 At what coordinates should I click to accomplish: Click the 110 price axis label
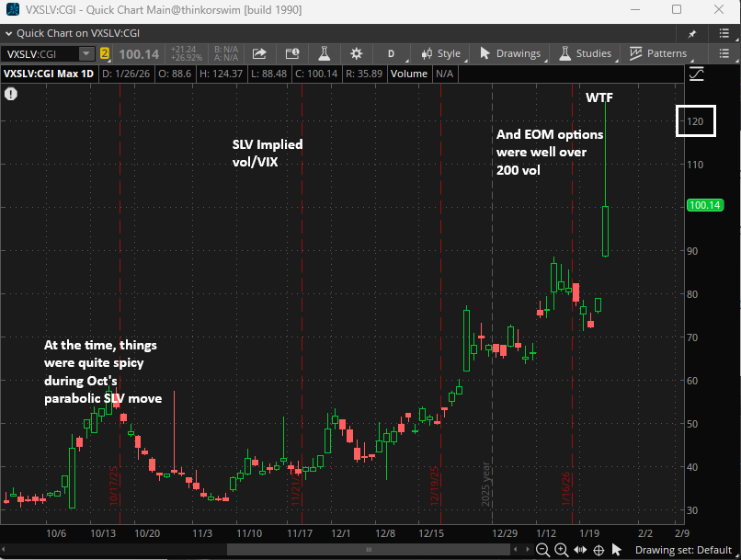point(695,165)
